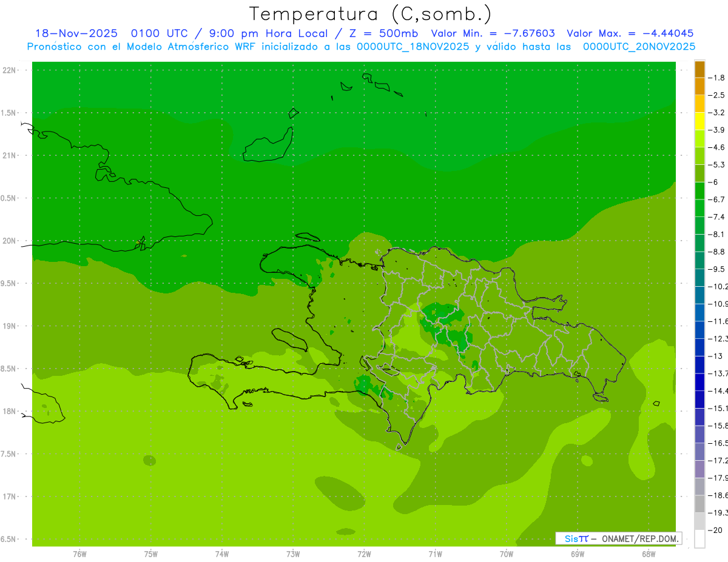Click the "-7.4" colorbar value

click(717, 217)
